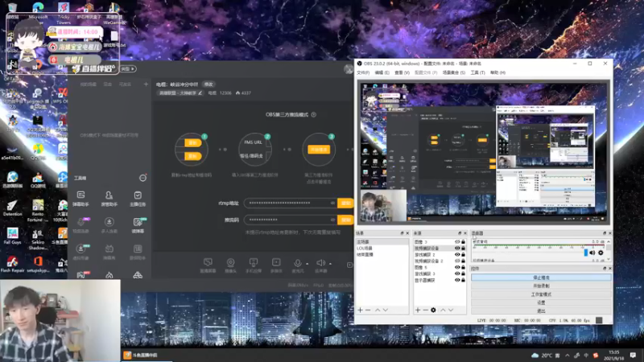Expand the microphone options arrow in Douyu
The height and width of the screenshot is (362, 644).
[308, 264]
